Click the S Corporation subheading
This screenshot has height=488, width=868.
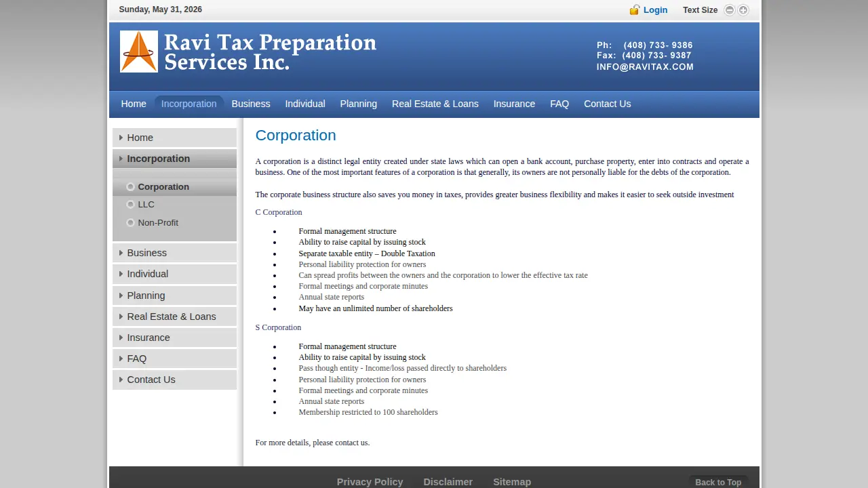pyautogui.click(x=278, y=327)
